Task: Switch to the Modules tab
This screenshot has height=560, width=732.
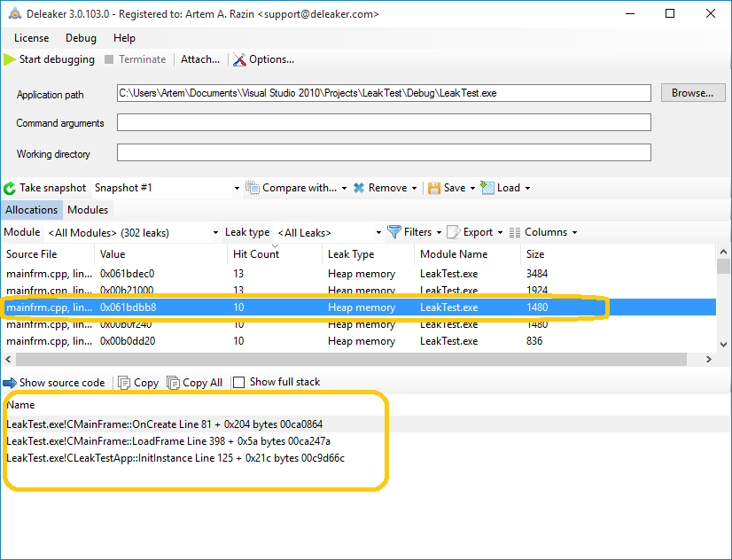Action: (88, 210)
